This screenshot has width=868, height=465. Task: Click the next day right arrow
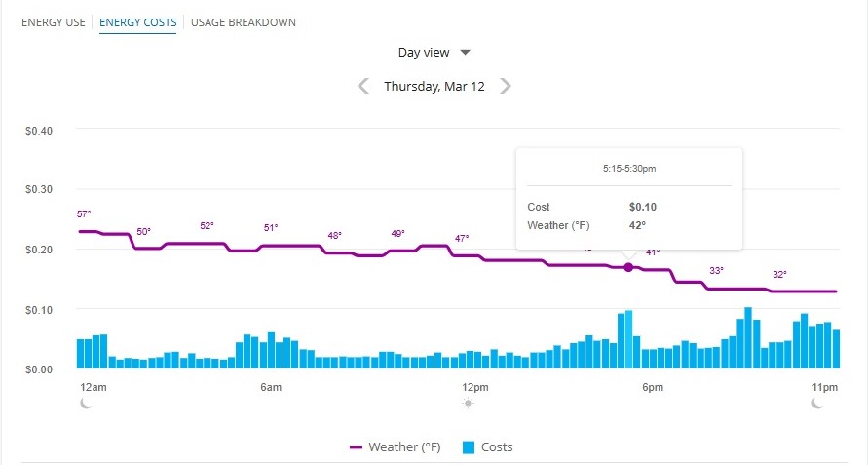pyautogui.click(x=506, y=86)
